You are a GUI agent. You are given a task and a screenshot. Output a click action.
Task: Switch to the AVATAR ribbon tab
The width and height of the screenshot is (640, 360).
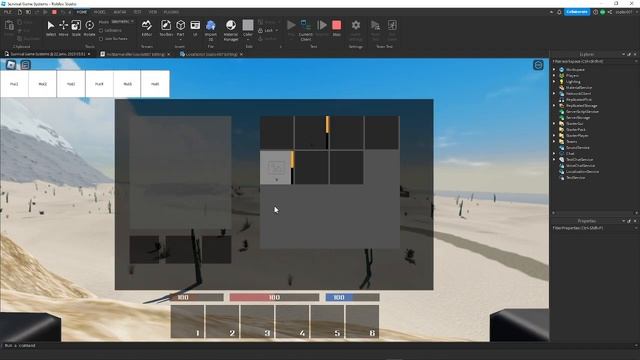click(x=120, y=12)
